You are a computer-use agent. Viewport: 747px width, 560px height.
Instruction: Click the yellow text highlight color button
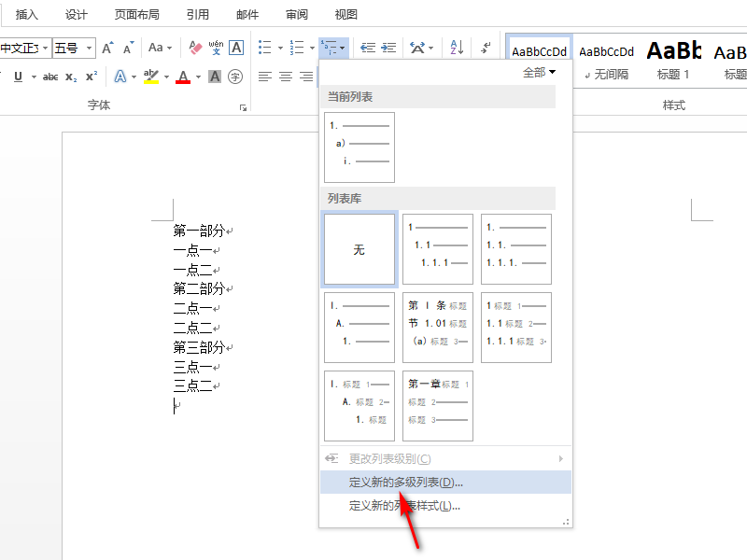[151, 77]
